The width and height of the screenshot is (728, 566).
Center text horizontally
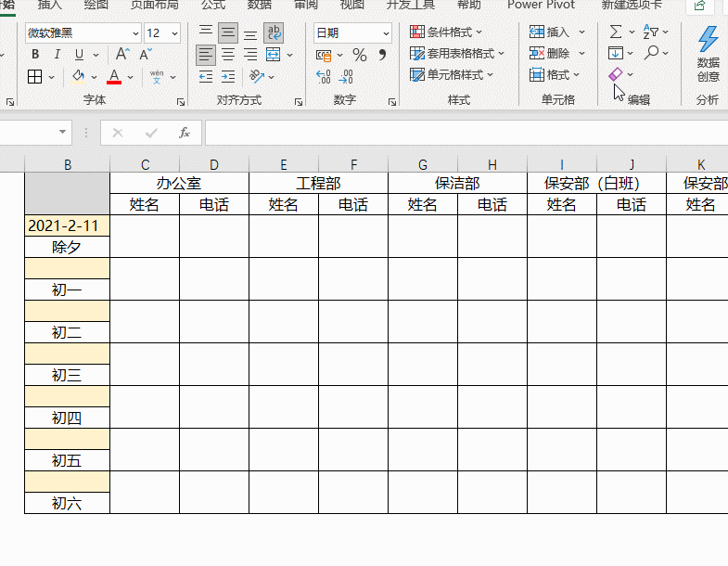point(228,55)
